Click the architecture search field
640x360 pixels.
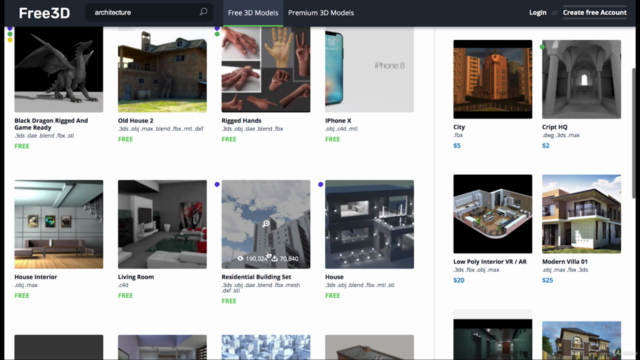149,13
